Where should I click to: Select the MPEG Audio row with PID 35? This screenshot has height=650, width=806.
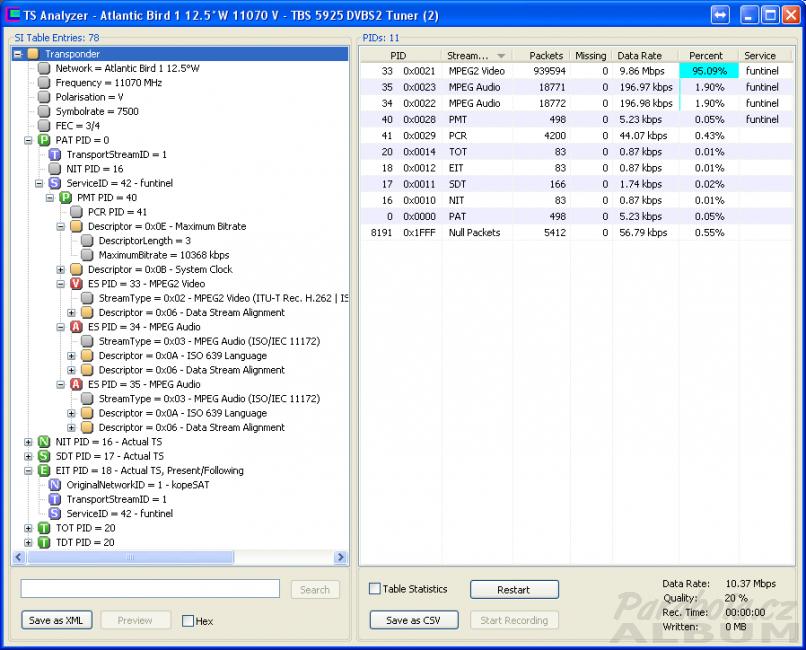tap(577, 87)
